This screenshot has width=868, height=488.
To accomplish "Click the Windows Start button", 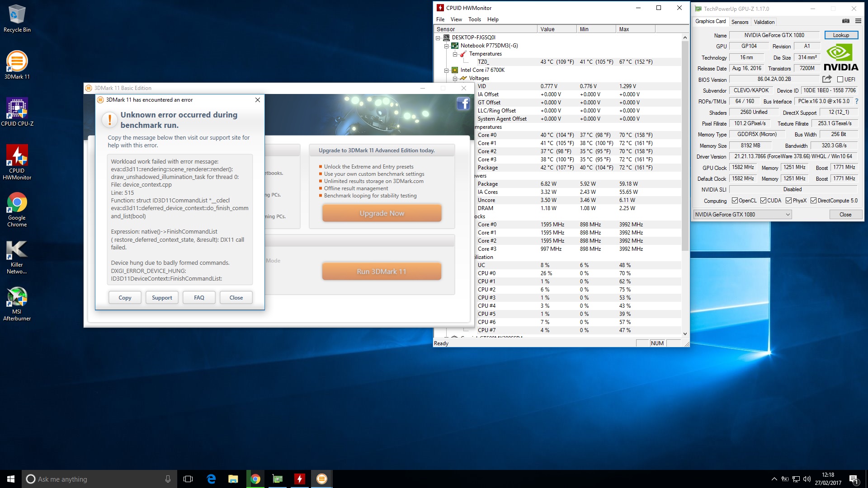I will pyautogui.click(x=11, y=479).
